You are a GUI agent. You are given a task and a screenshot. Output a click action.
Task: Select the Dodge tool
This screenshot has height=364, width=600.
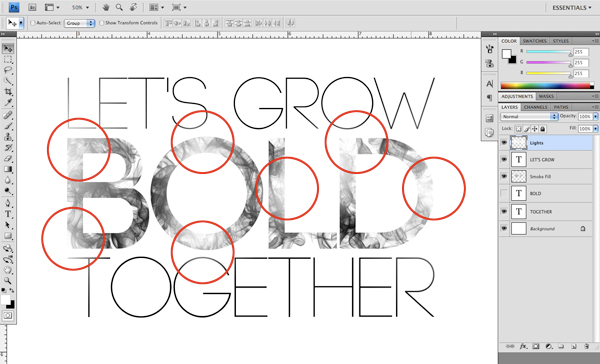(x=8, y=191)
